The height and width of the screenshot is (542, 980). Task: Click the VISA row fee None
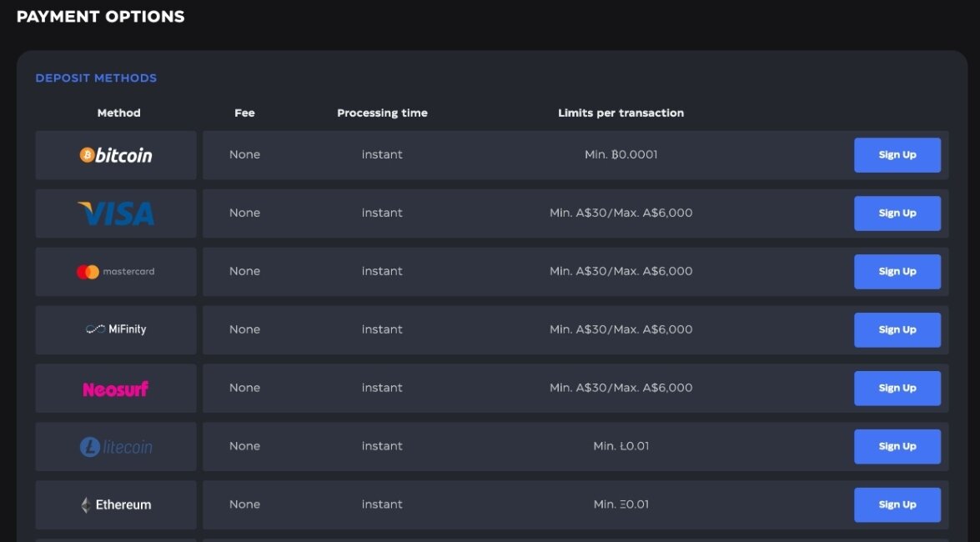coord(244,213)
